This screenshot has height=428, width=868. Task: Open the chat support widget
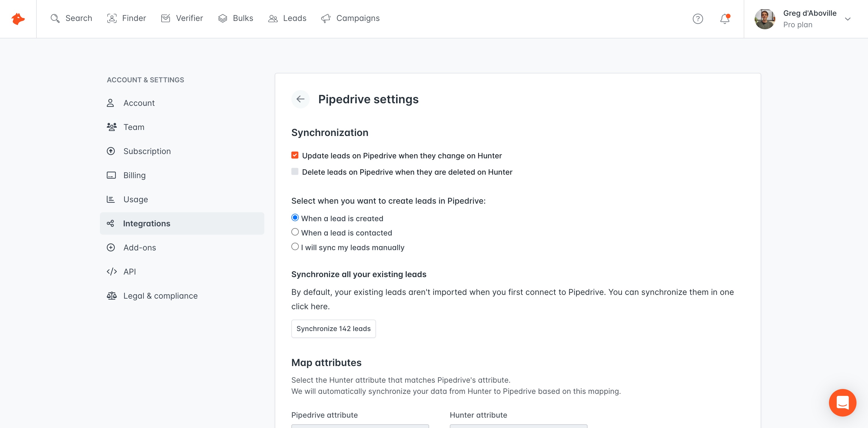[x=842, y=402]
